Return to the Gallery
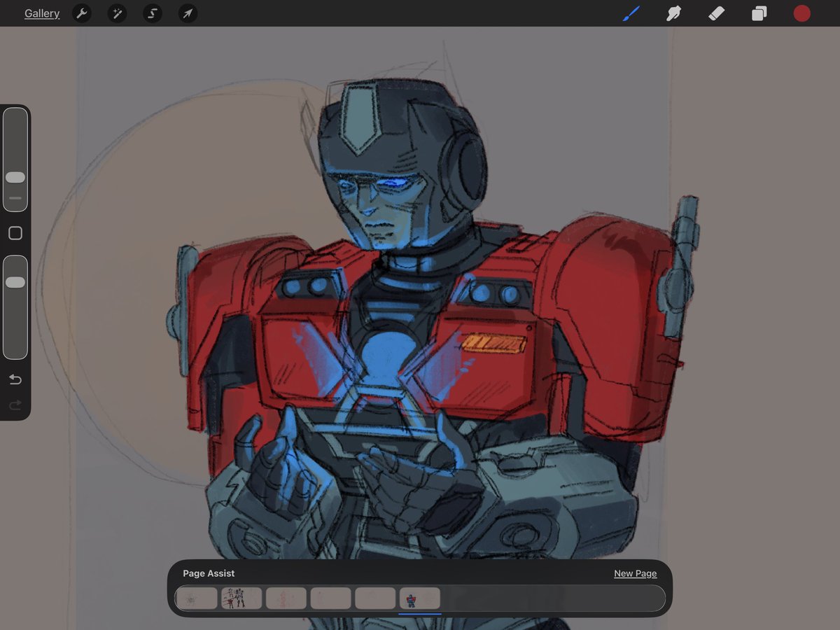Image resolution: width=840 pixels, height=630 pixels. 42,13
